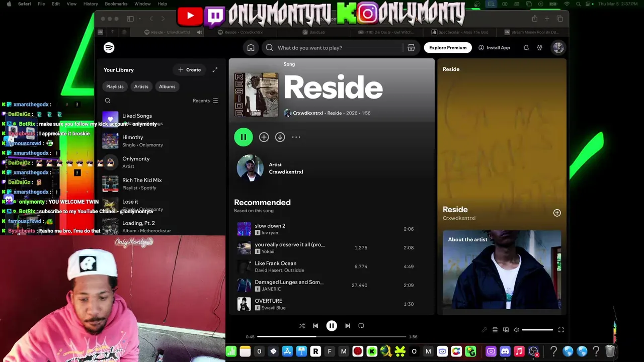Skip to the next track
Screen dimensions: 644x362
(347, 326)
